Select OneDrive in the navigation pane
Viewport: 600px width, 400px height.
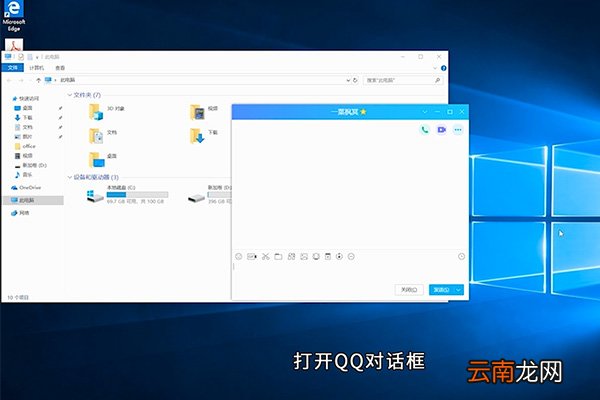pyautogui.click(x=26, y=188)
